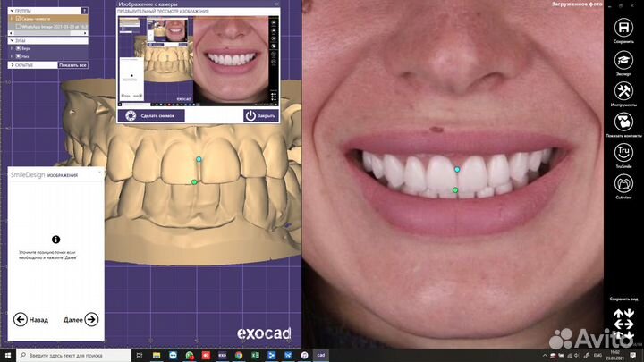The height and width of the screenshot is (362, 644).
Task: Open Chrome from the Windows taskbar
Action: click(239, 355)
